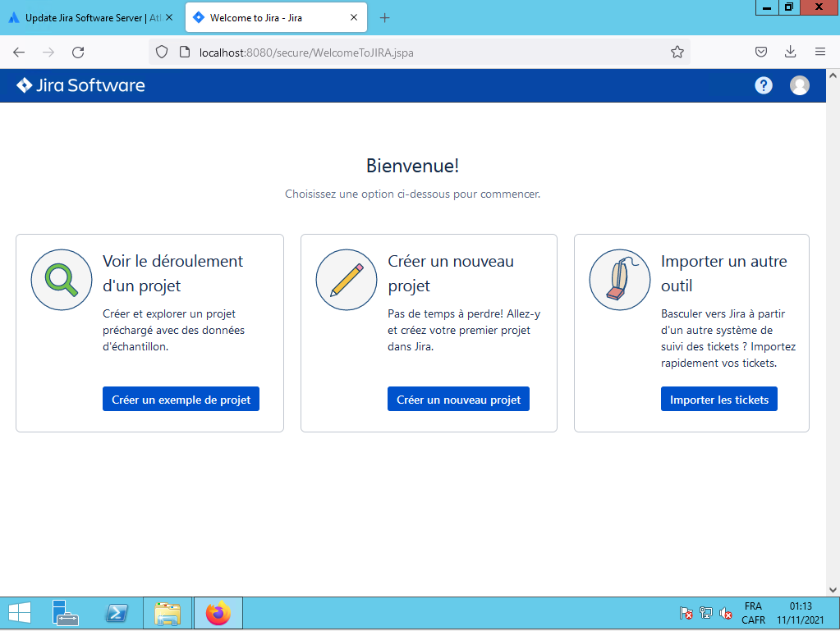Open Firefox application hamburger menu
This screenshot has width=840, height=631.
coord(820,53)
